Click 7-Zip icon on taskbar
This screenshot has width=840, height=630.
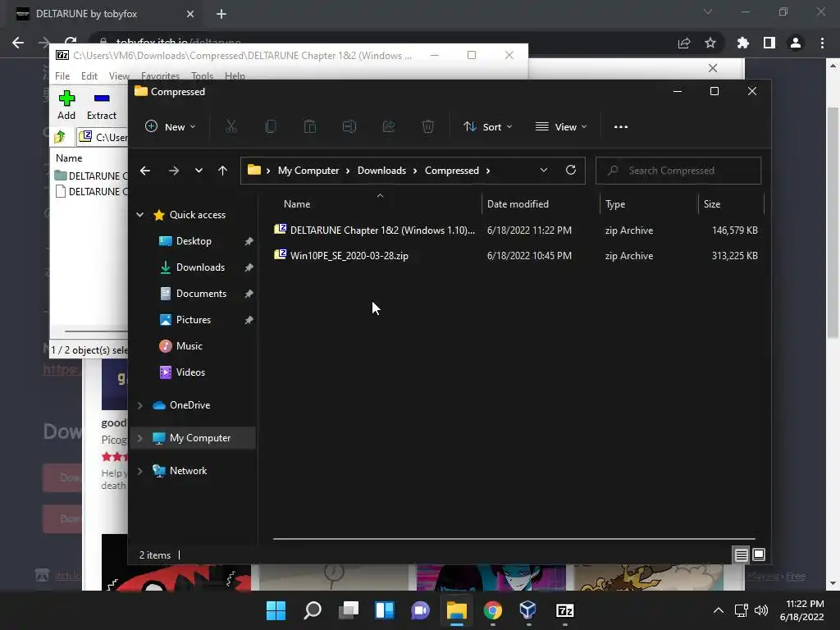click(565, 610)
